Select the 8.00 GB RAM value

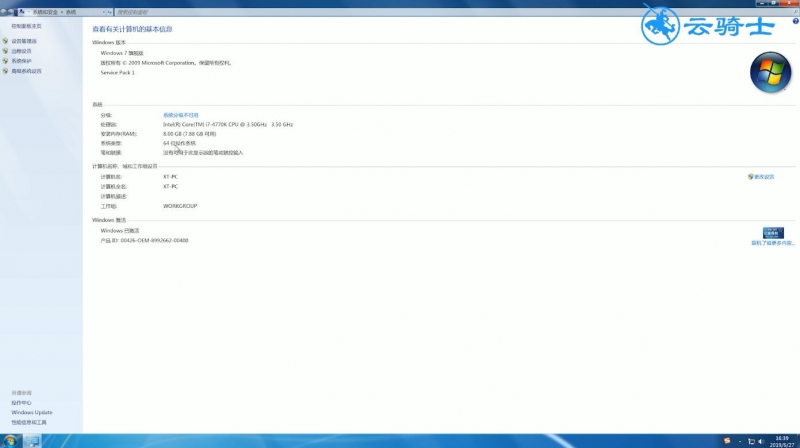(189, 134)
